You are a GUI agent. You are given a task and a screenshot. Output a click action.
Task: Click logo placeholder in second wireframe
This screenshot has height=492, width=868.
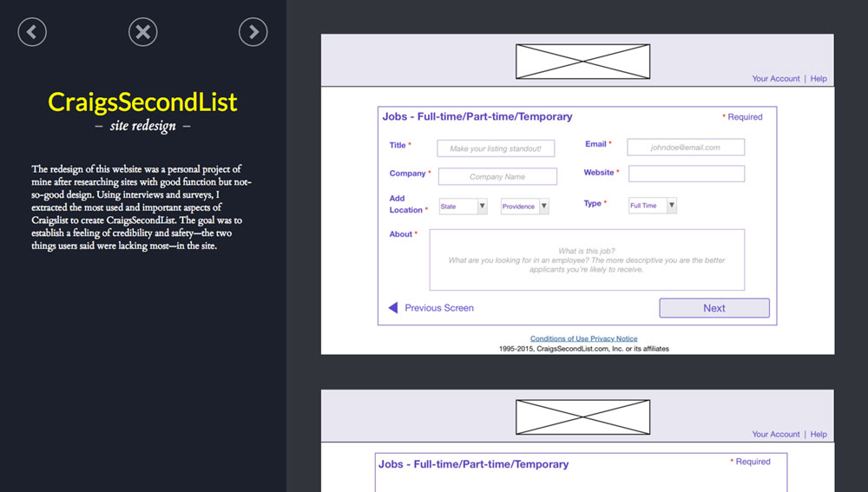[583, 417]
